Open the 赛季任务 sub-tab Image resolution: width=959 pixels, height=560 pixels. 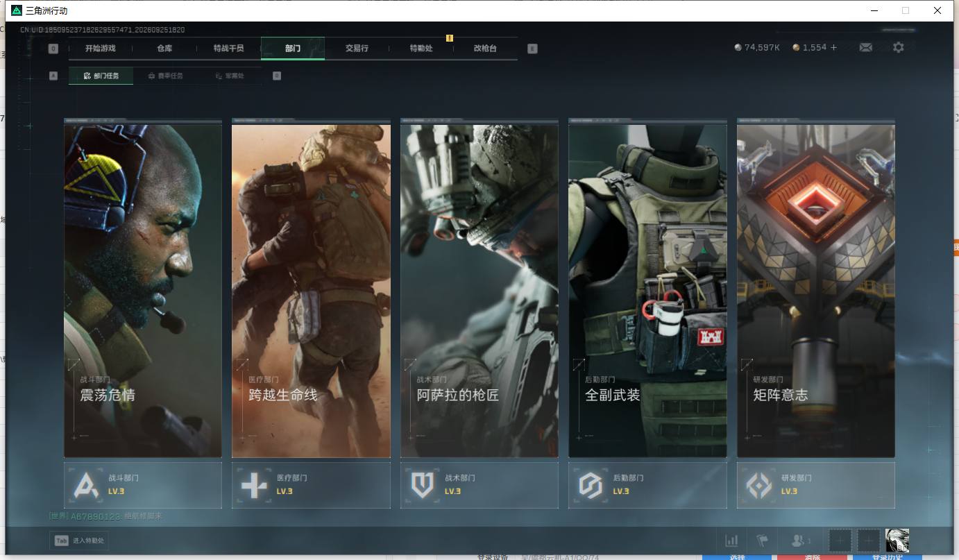pos(165,76)
